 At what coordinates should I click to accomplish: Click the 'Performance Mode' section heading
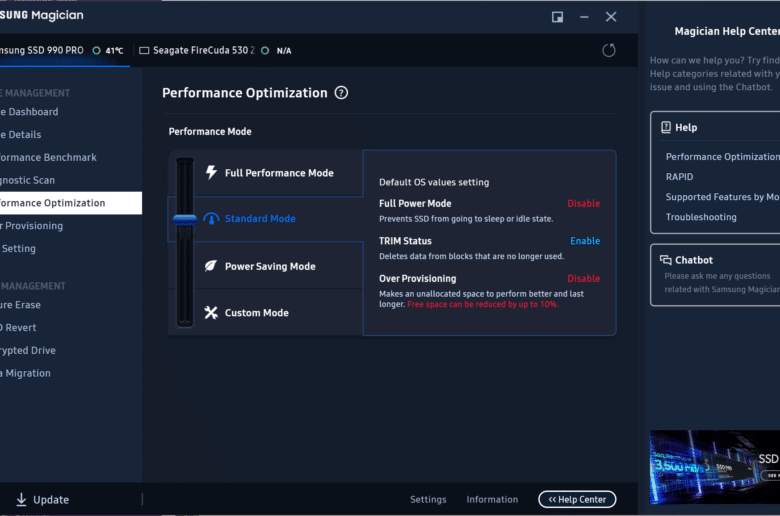coord(210,132)
